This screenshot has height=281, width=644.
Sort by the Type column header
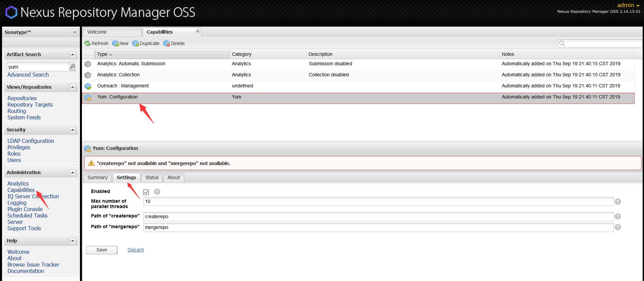pyautogui.click(x=162, y=54)
